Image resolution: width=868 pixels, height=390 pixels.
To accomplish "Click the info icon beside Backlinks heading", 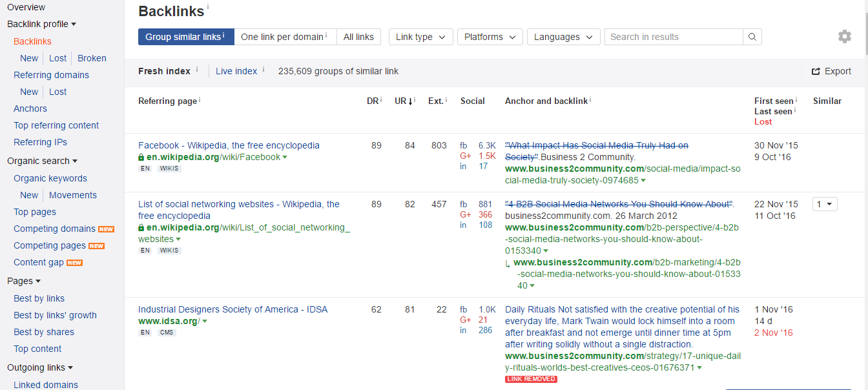I will tap(208, 7).
